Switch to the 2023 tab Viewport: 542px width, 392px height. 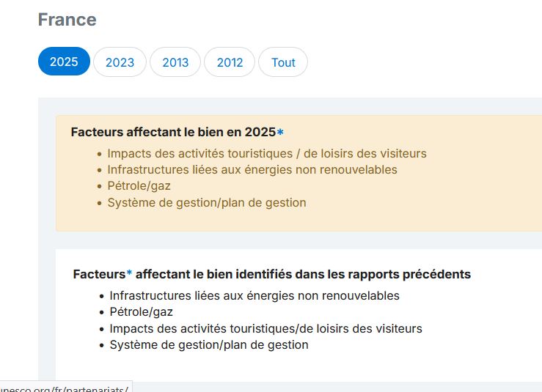pyautogui.click(x=120, y=62)
